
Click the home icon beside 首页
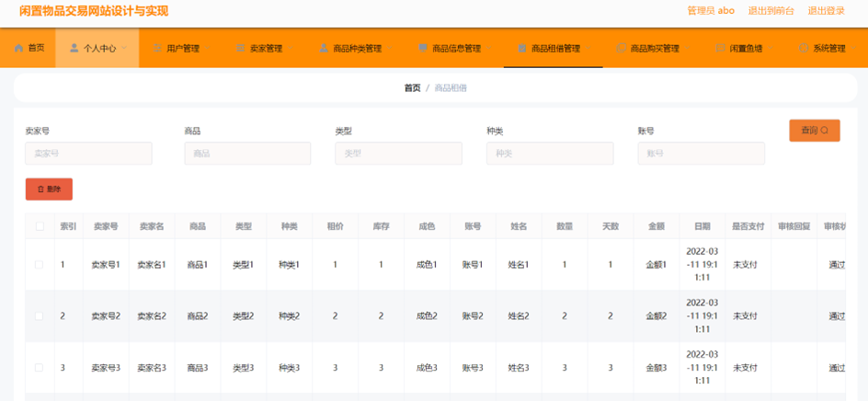tap(18, 48)
